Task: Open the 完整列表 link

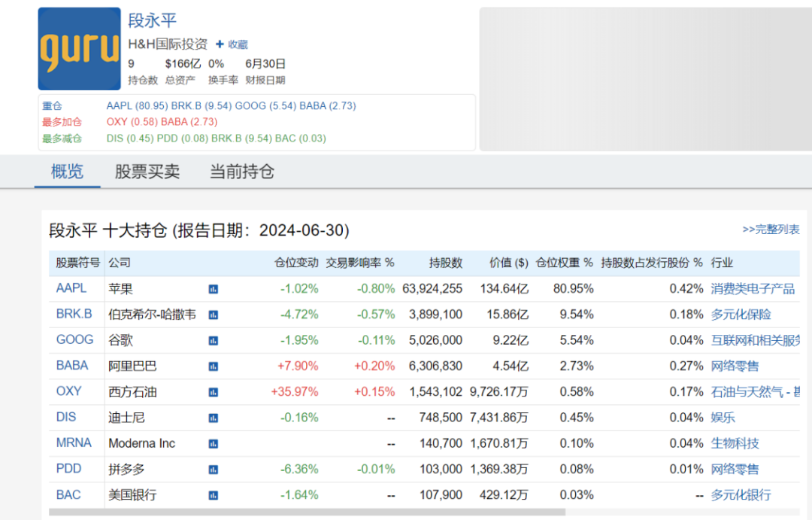Action: click(x=771, y=230)
